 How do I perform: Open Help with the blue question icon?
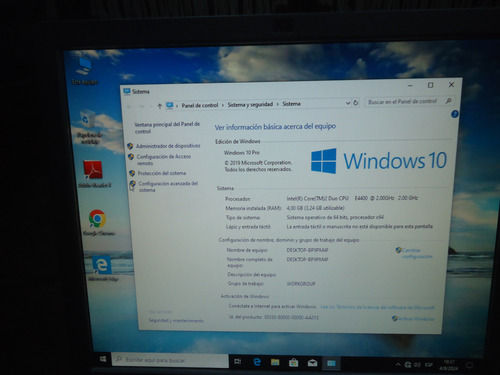tap(454, 115)
